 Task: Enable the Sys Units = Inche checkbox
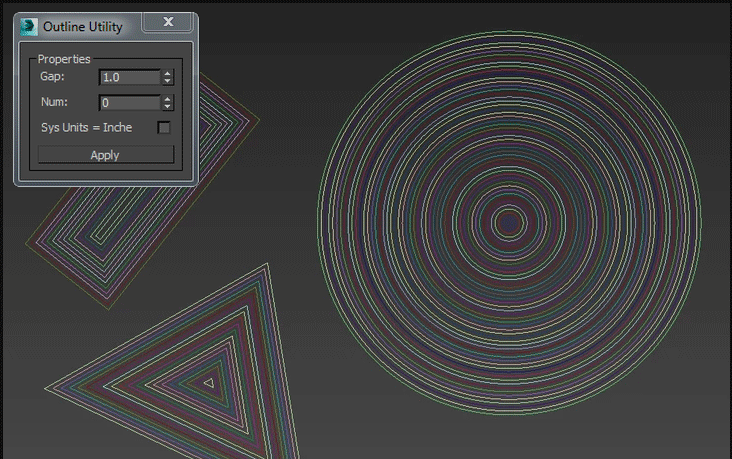[x=164, y=127]
